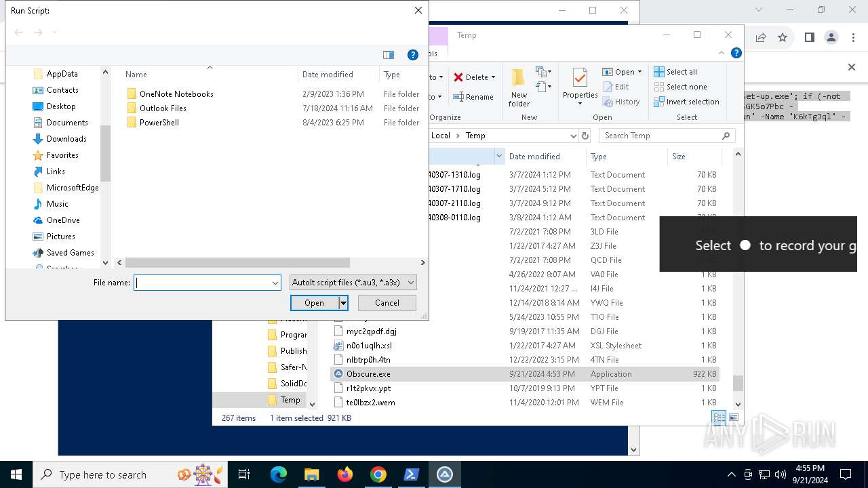The height and width of the screenshot is (488, 868).
Task: Select the Outlook Files folder
Action: (x=163, y=108)
